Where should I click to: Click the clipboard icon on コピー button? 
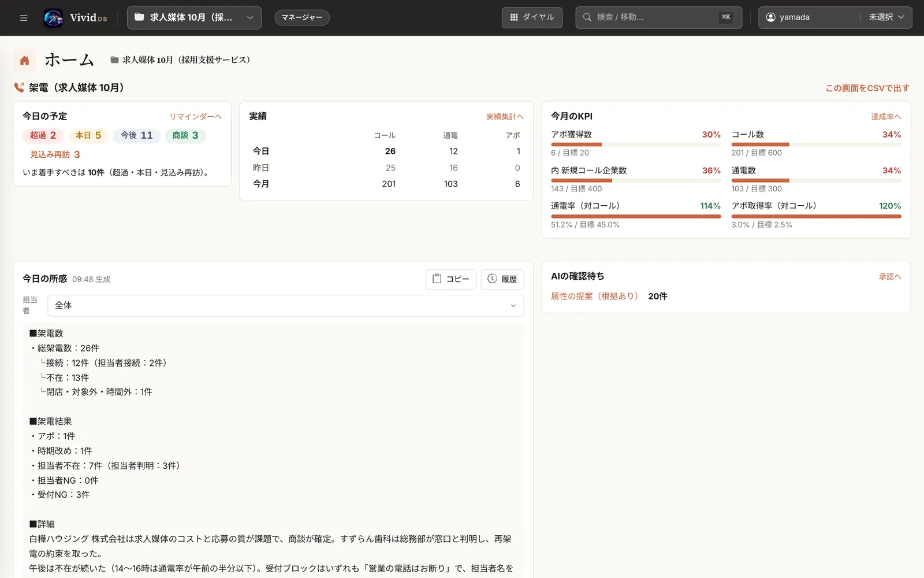coord(437,279)
